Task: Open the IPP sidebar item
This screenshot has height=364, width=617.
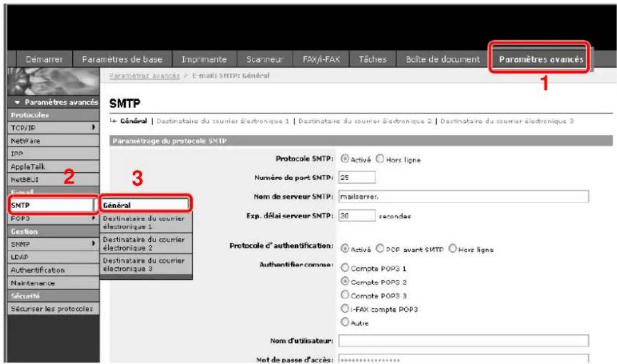Action: [x=54, y=154]
